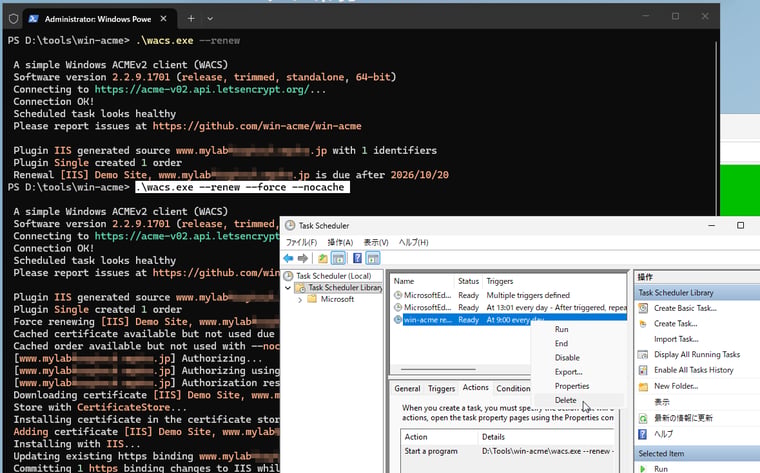
Task: Select the Start a program action row
Action: (508, 451)
